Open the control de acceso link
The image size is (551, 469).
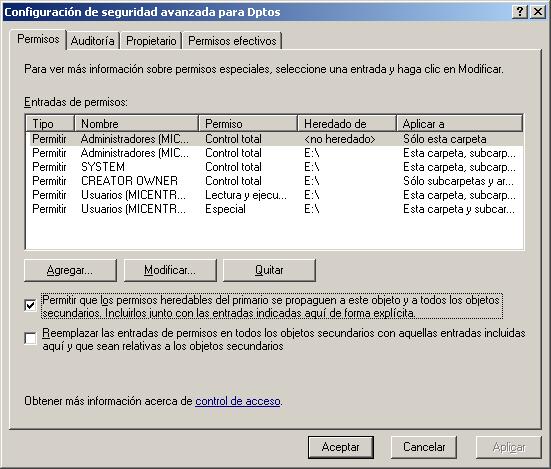click(x=238, y=401)
